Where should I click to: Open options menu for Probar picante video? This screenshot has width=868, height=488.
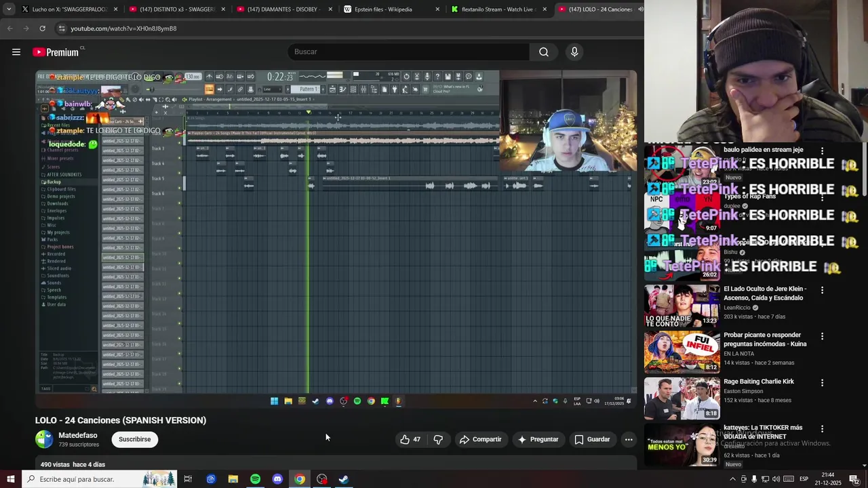click(822, 336)
